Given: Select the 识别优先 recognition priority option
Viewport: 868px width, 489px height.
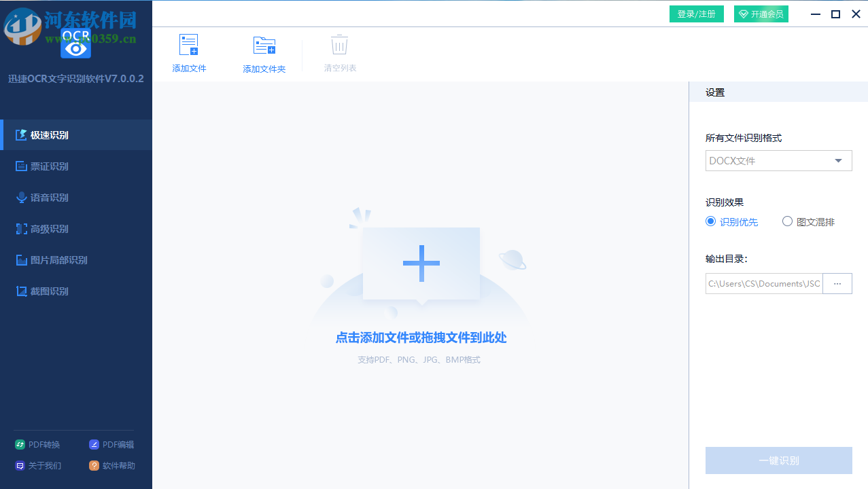Looking at the screenshot, I should [710, 221].
